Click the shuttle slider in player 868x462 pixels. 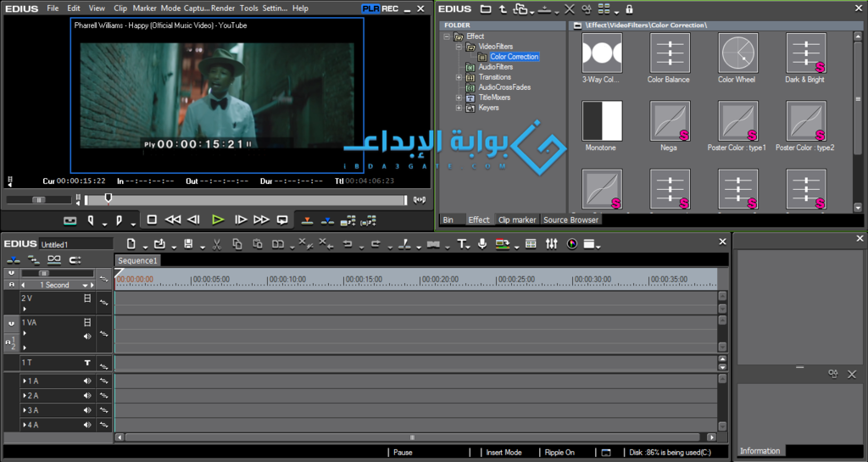38,200
